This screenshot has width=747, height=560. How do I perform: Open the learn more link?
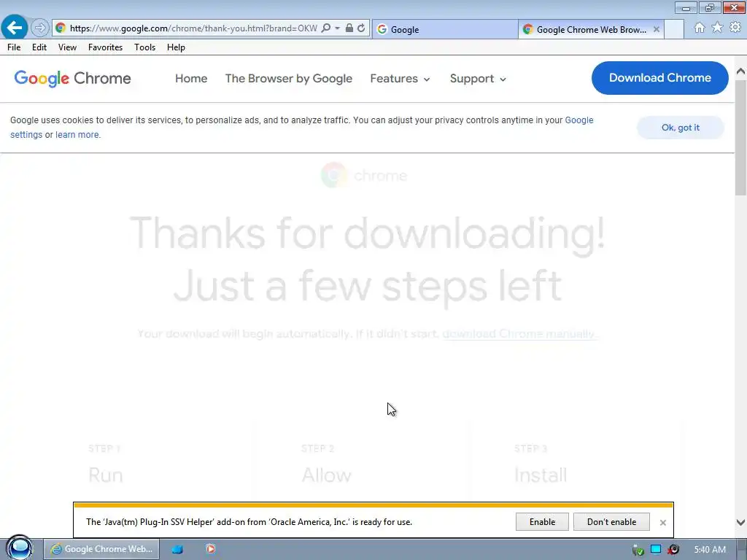click(77, 135)
